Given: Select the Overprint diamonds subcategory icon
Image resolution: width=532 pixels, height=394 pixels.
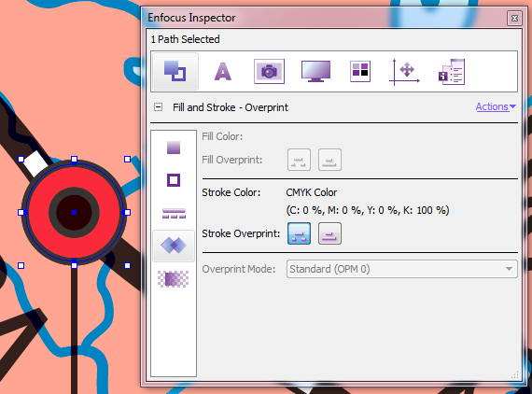Looking at the screenshot, I should coord(174,246).
